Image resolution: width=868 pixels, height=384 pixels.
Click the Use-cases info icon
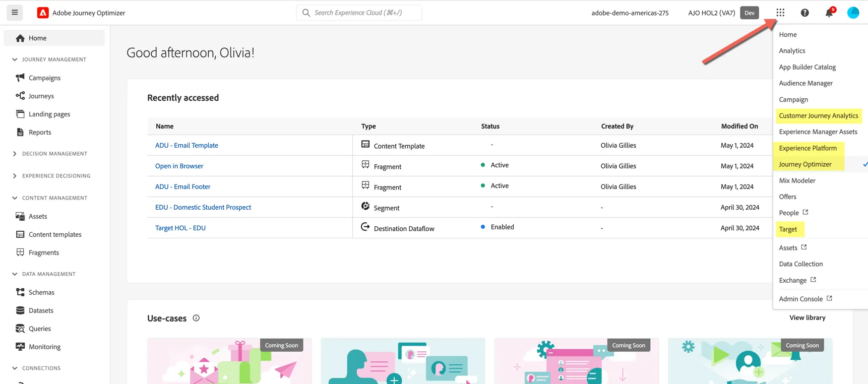point(196,318)
